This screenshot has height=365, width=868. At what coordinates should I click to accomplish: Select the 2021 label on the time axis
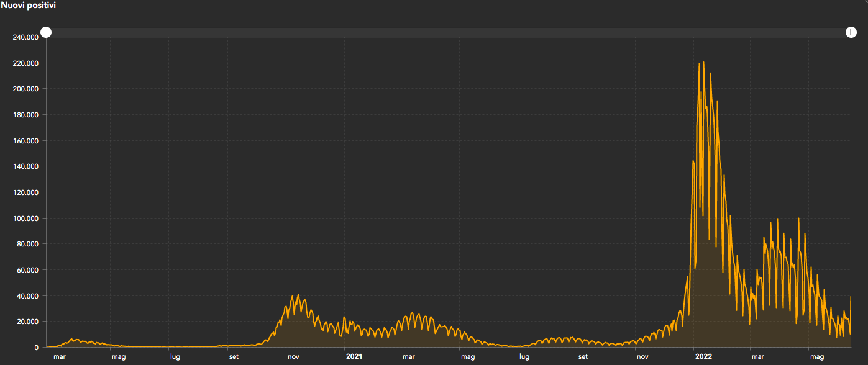tap(354, 357)
